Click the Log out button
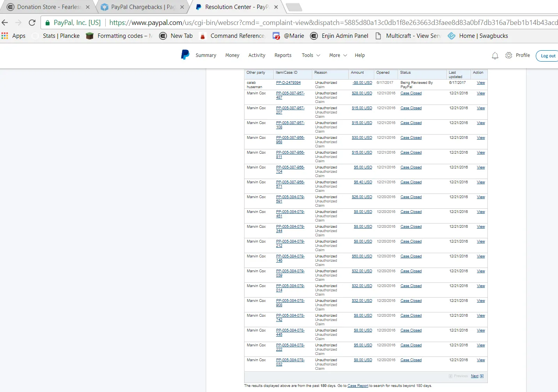This screenshot has width=558, height=392. point(548,56)
